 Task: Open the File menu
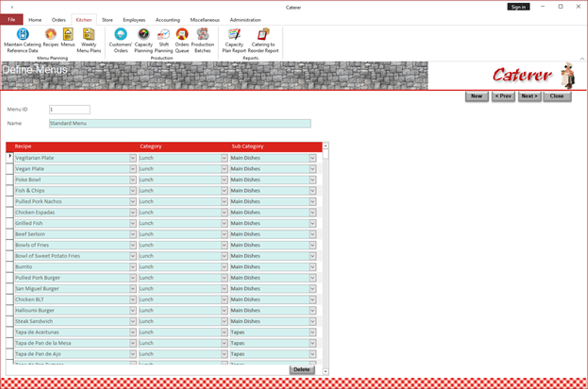coord(12,20)
